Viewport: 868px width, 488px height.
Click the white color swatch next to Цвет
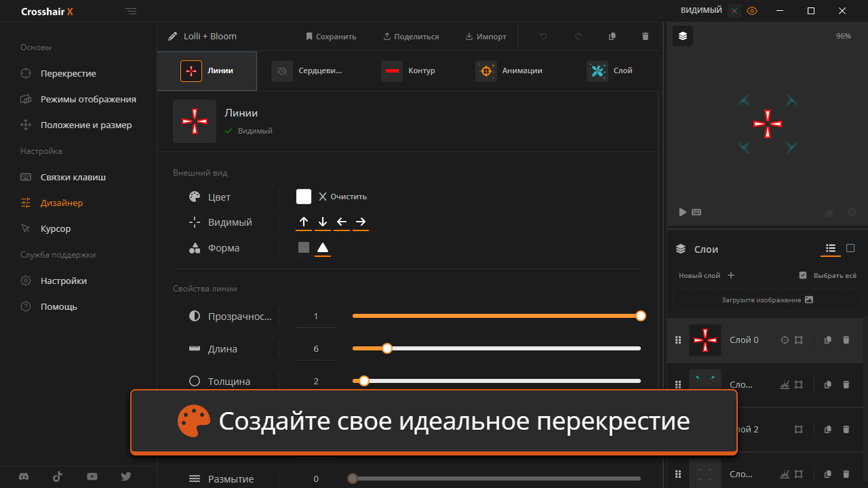click(x=303, y=196)
